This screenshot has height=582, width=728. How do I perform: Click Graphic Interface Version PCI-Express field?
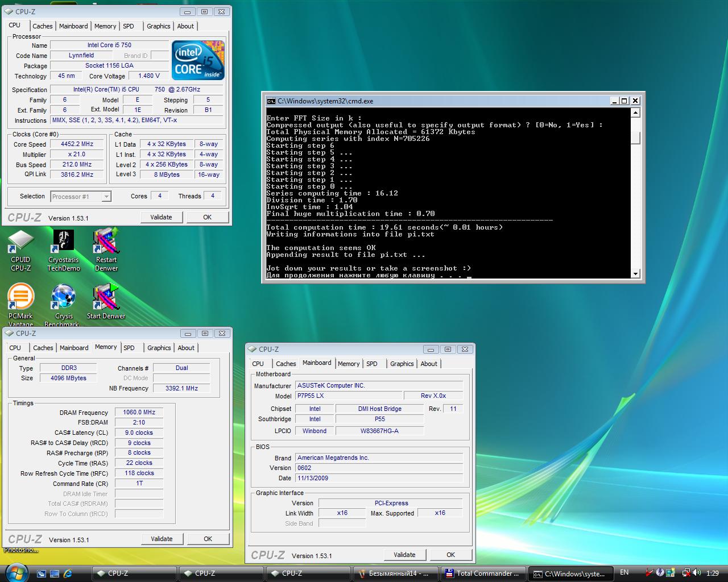coord(391,504)
